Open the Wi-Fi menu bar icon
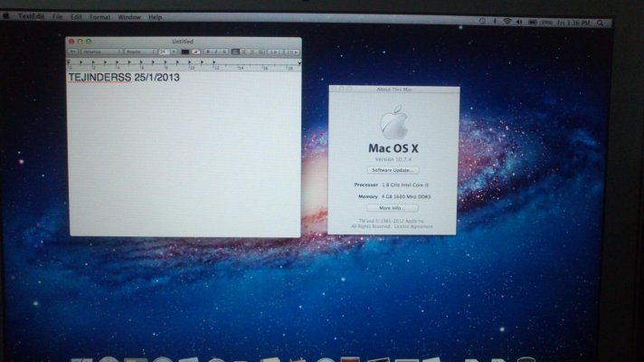Image resolution: width=644 pixels, height=362 pixels. tap(507, 22)
